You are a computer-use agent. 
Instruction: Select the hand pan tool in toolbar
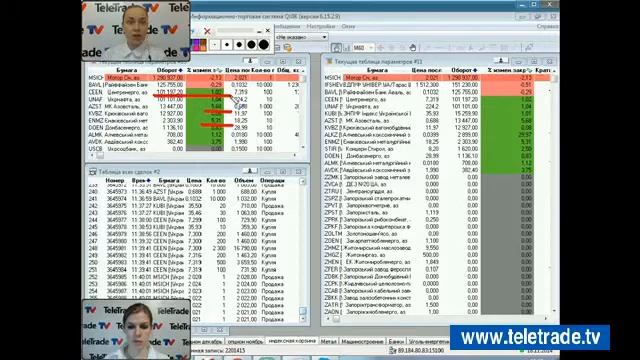click(x=413, y=48)
